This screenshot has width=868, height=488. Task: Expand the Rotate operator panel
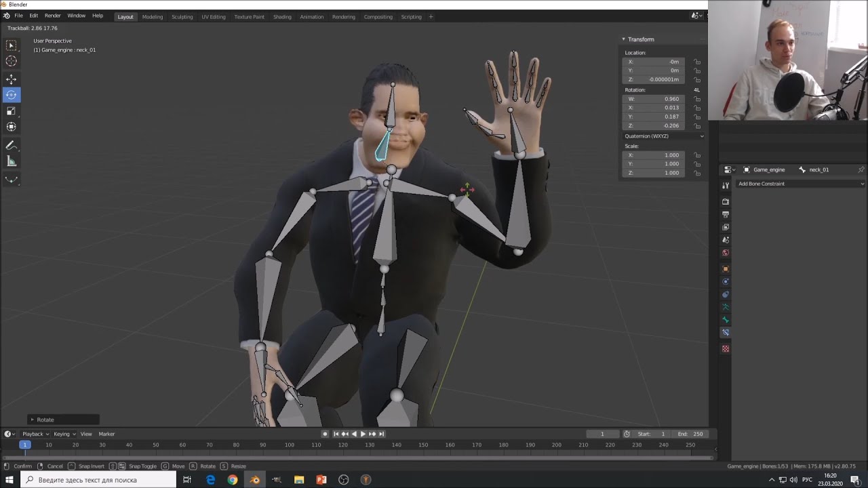pyautogui.click(x=31, y=420)
